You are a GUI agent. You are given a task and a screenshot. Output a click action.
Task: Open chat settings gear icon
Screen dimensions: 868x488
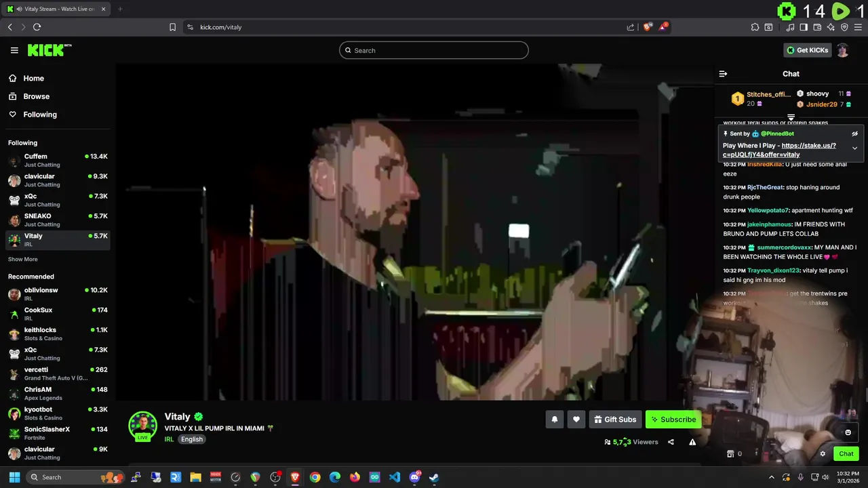click(823, 454)
